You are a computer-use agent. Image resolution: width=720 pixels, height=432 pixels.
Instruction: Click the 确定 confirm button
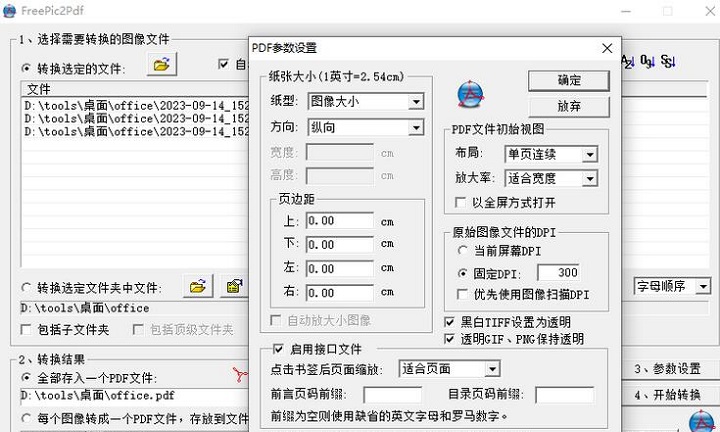569,81
